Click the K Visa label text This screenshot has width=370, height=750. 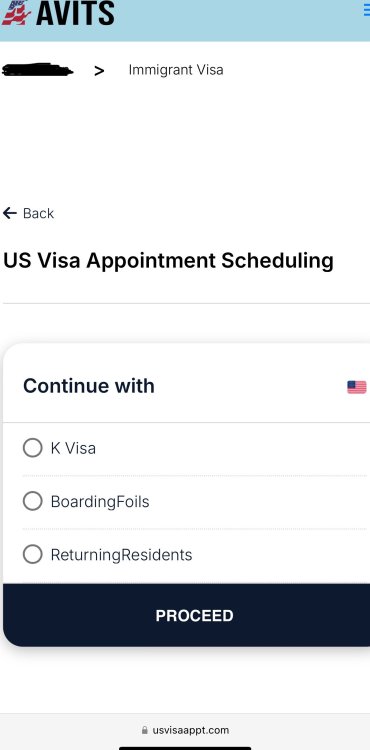pos(73,448)
